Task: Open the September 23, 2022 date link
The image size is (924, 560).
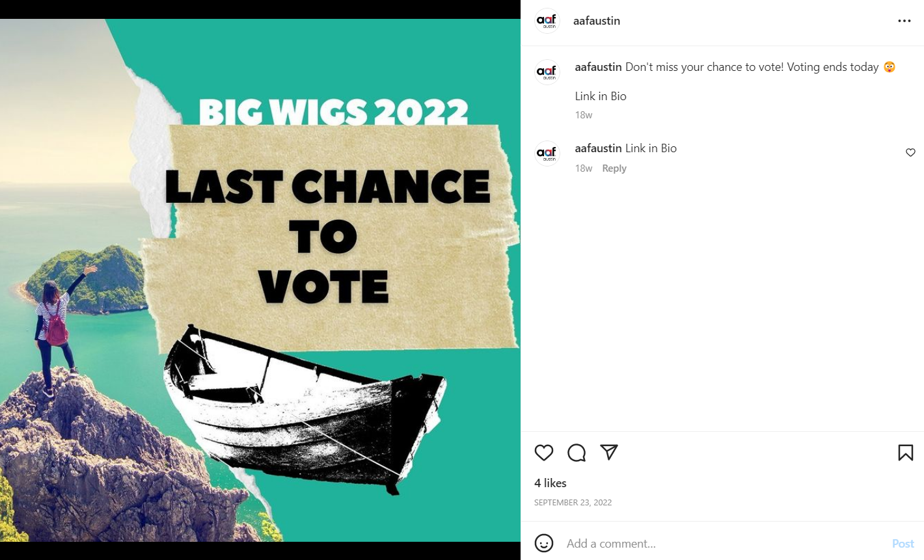Action: point(573,502)
